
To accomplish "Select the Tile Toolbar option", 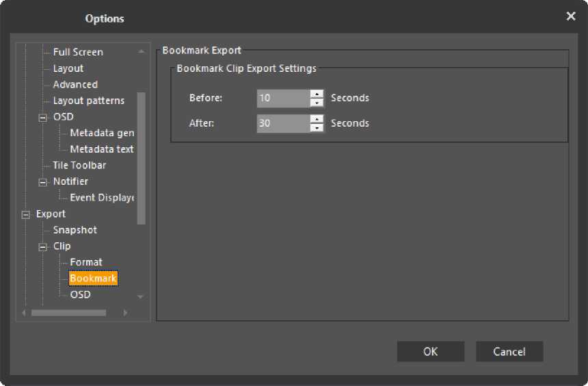I will [79, 165].
